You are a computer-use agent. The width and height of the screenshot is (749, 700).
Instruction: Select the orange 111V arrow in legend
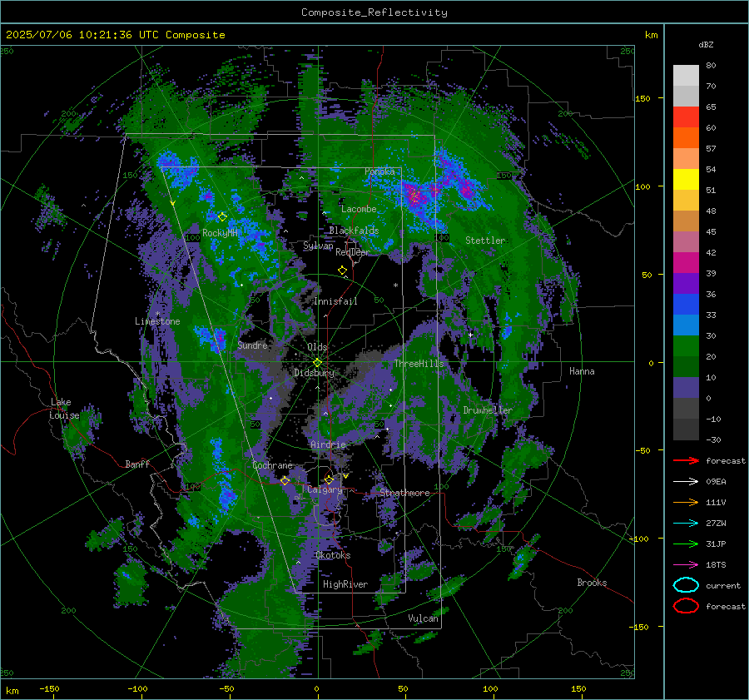tap(686, 502)
